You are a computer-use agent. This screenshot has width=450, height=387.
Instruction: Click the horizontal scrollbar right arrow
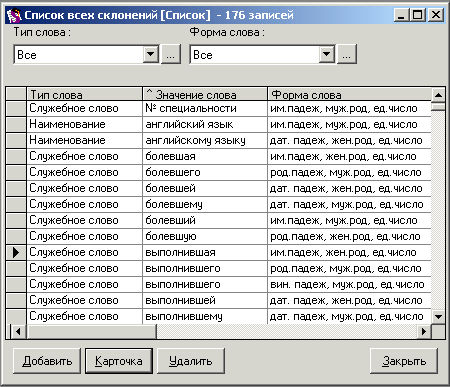424,332
